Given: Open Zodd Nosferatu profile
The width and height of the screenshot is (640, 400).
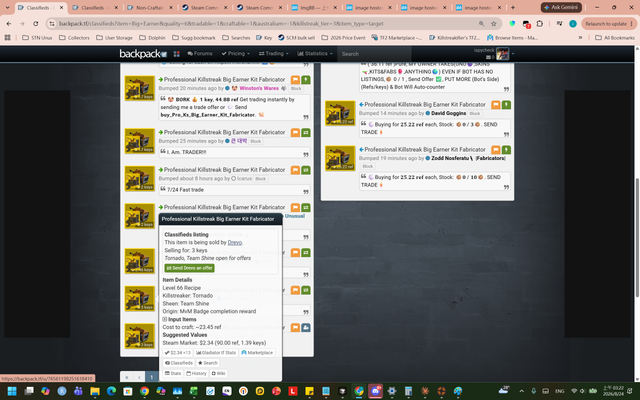Looking at the screenshot, I should 468,158.
